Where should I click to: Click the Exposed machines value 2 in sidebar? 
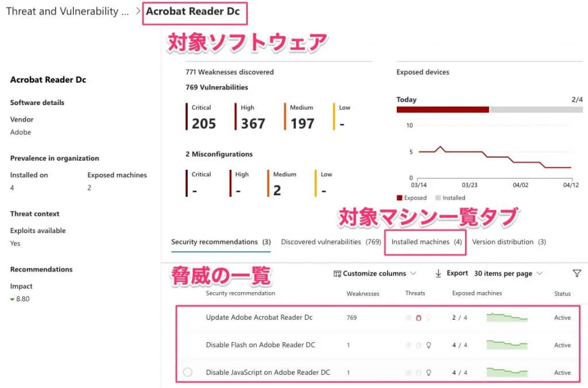(x=89, y=188)
